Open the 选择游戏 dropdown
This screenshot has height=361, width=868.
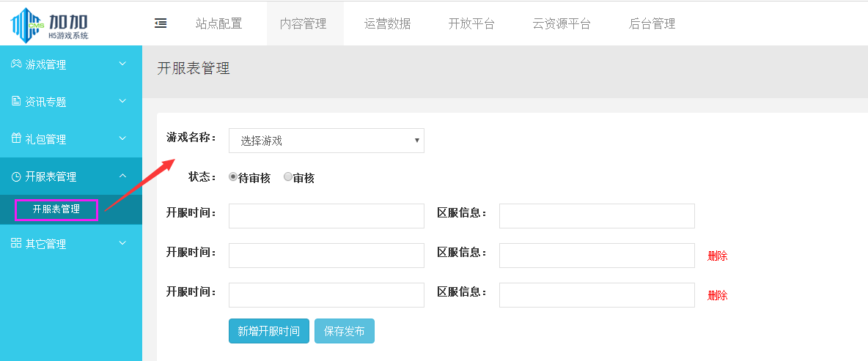[x=326, y=141]
